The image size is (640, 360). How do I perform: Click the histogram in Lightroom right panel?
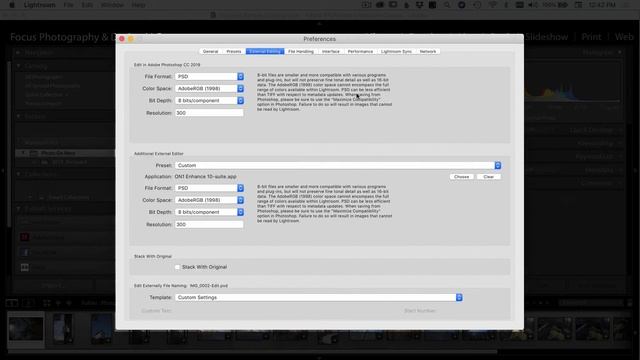[572, 82]
